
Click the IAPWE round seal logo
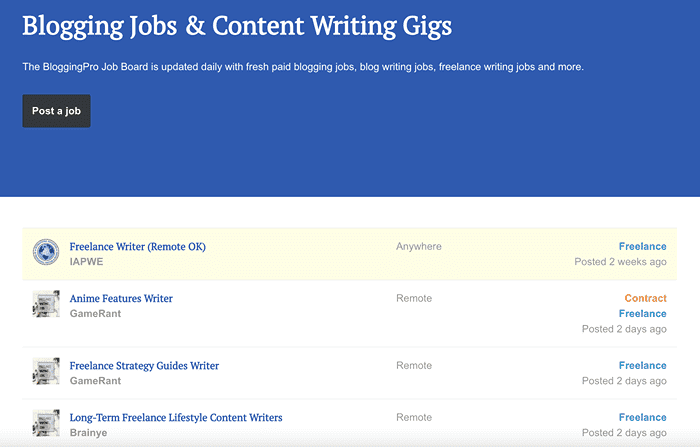46,253
